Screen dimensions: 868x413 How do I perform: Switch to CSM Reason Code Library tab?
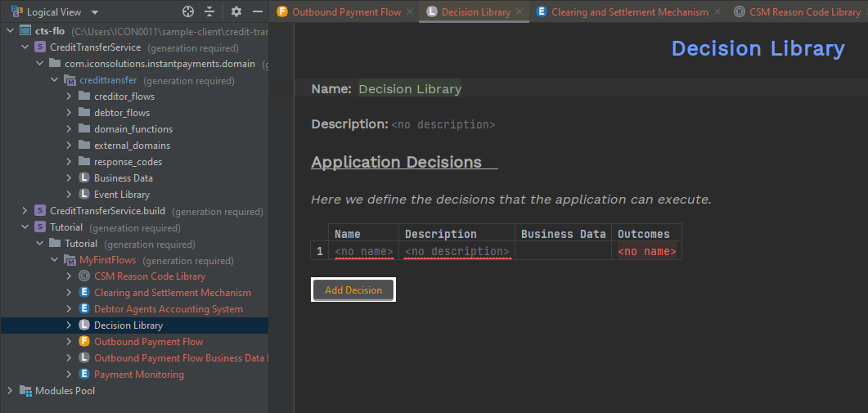[x=804, y=12]
